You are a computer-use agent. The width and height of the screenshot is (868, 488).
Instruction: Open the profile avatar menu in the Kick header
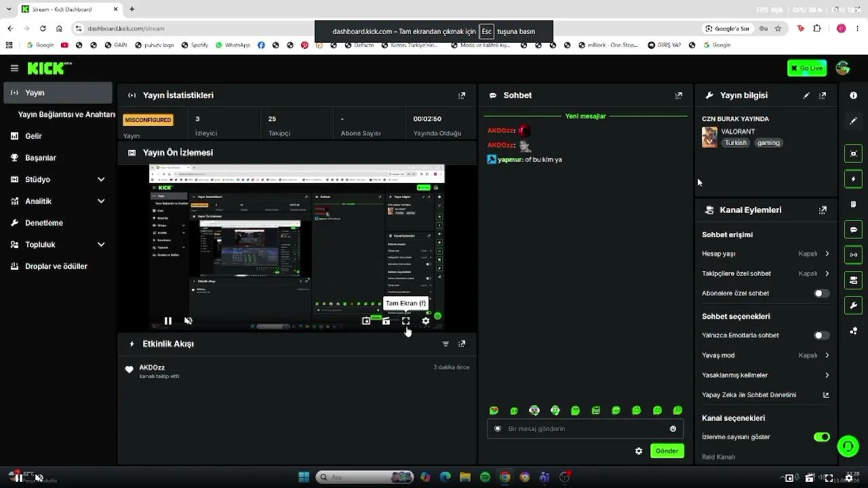(x=843, y=68)
